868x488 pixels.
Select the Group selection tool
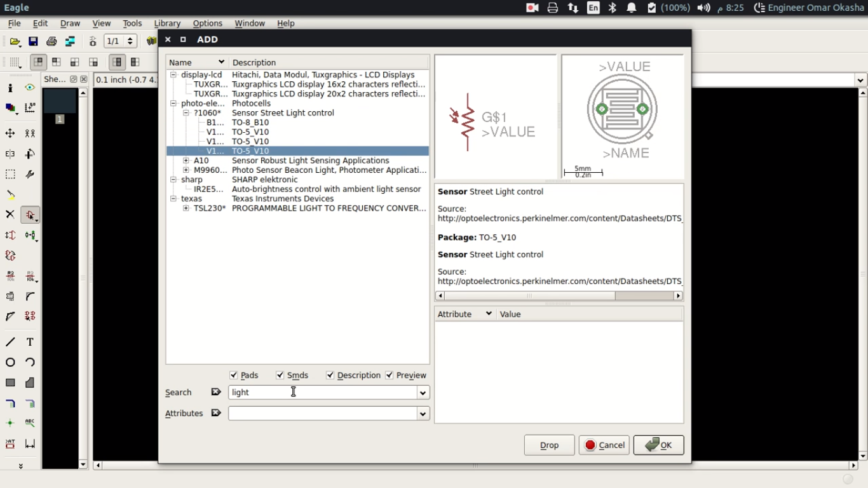coord(10,174)
